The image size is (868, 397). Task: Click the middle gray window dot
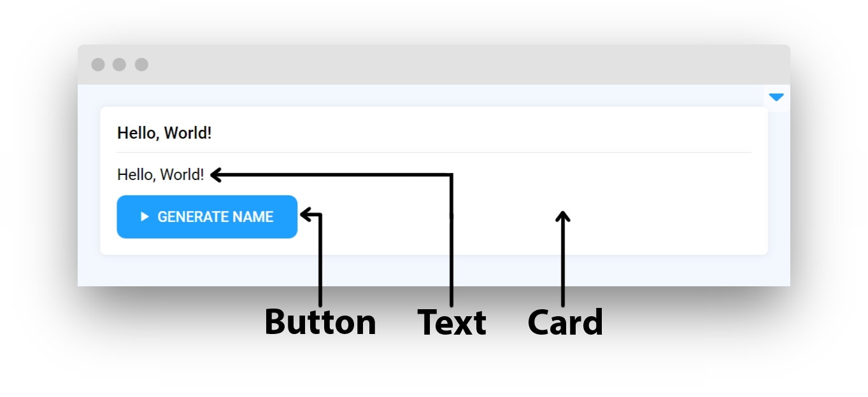tap(119, 64)
